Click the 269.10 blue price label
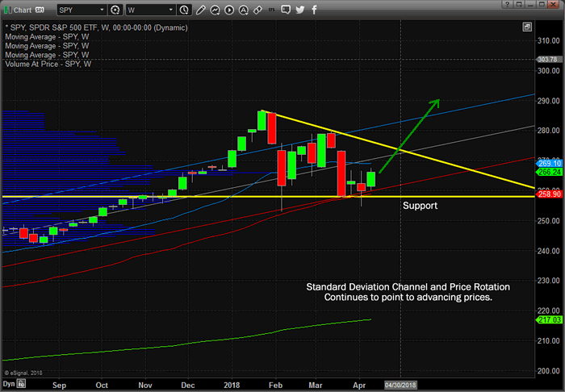The image size is (565, 392). 549,164
